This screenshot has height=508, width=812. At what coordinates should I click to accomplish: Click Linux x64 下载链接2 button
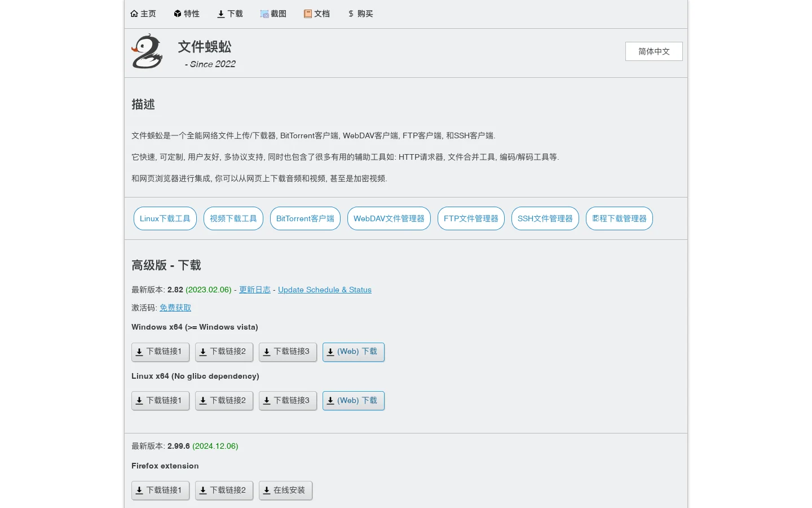click(x=224, y=401)
